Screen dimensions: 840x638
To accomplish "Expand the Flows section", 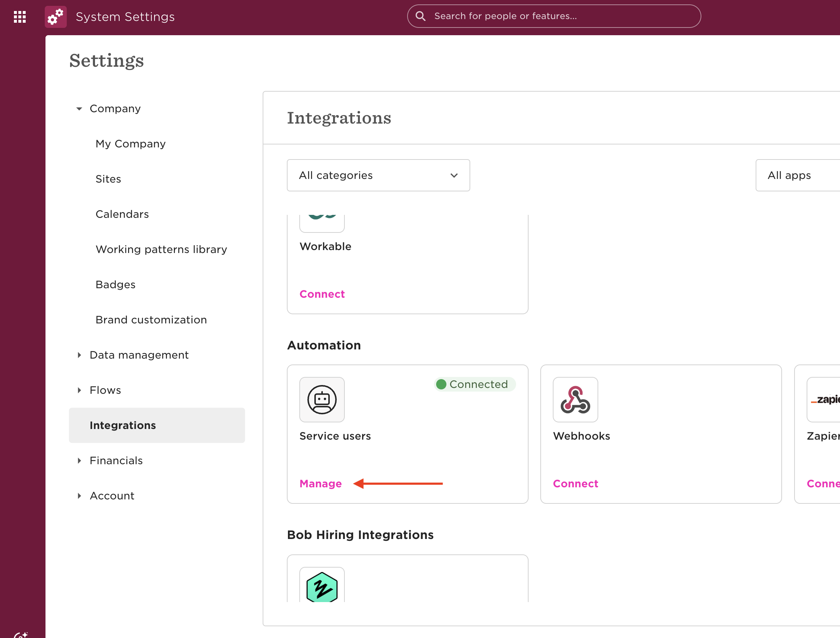I will 79,390.
